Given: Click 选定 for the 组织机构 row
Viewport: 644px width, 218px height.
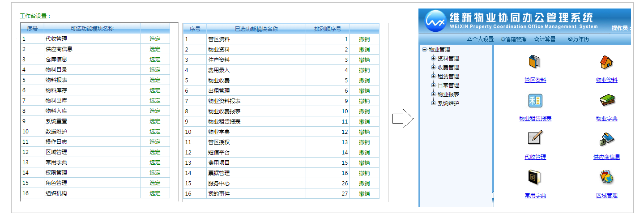Looking at the screenshot, I should 155,193.
